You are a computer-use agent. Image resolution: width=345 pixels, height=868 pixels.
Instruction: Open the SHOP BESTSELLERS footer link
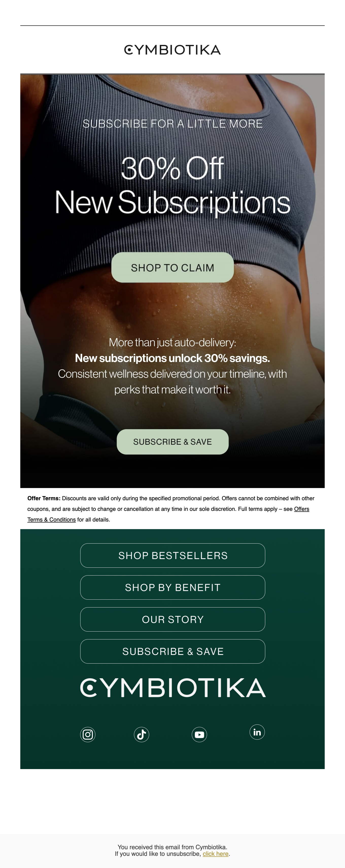pos(172,555)
